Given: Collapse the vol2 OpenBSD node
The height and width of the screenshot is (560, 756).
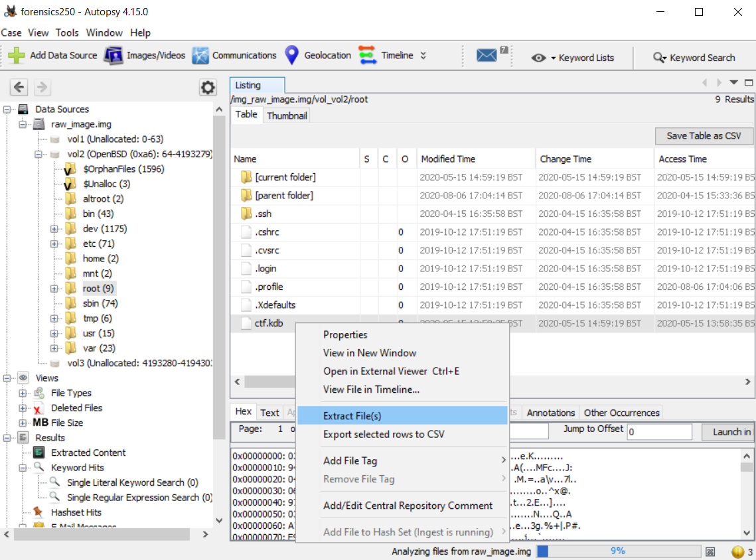Looking at the screenshot, I should coord(38,154).
